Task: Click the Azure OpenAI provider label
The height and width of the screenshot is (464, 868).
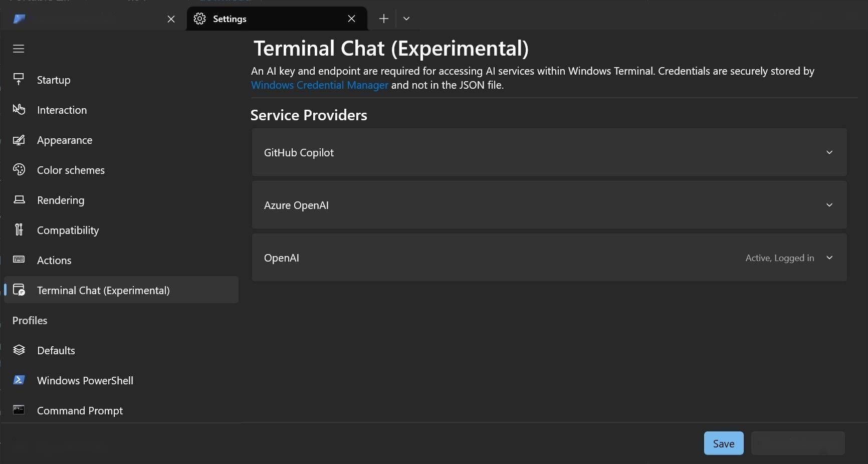Action: pyautogui.click(x=296, y=205)
